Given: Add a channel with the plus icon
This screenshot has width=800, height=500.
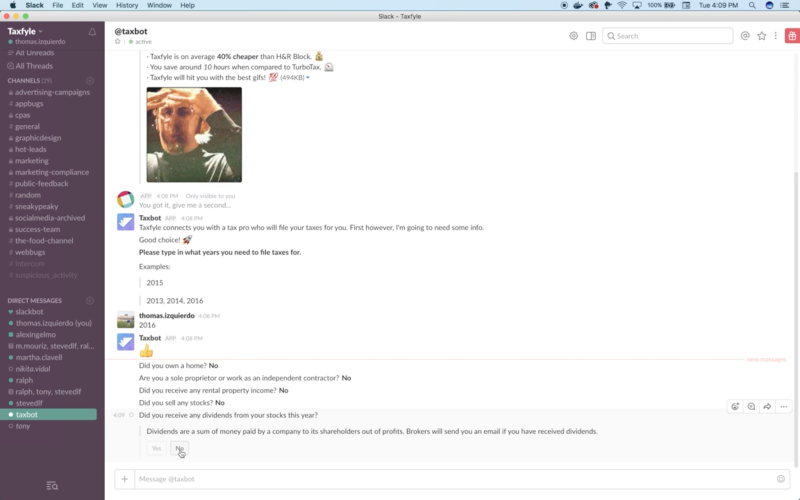Looking at the screenshot, I should [90, 80].
